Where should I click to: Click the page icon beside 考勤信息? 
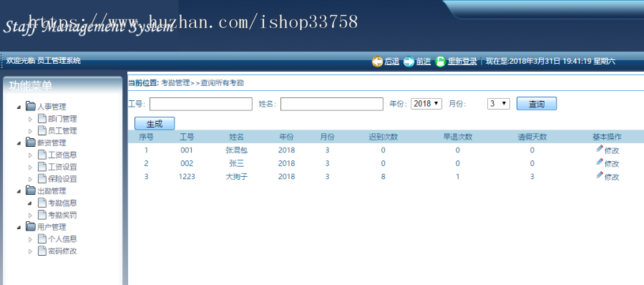[x=42, y=203]
